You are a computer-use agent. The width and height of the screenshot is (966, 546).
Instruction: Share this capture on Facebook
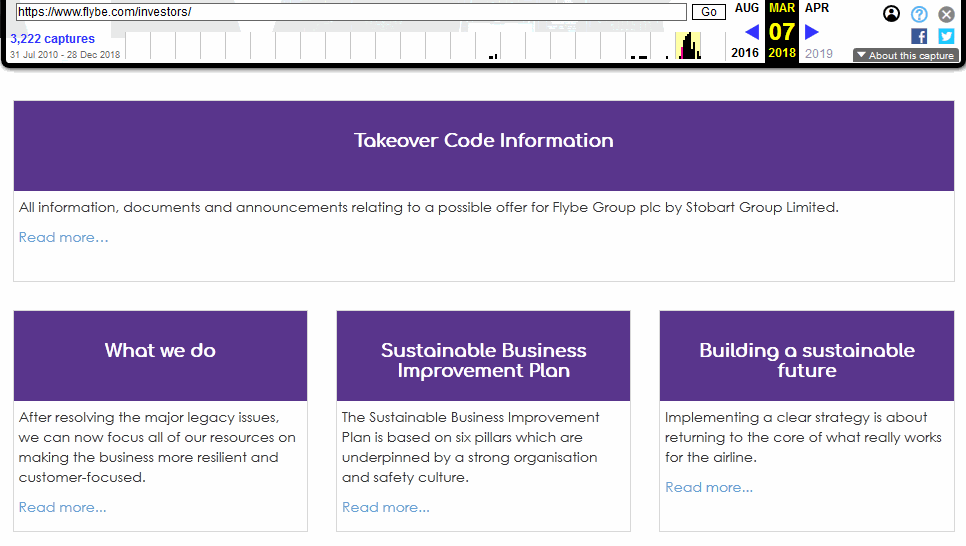919,36
